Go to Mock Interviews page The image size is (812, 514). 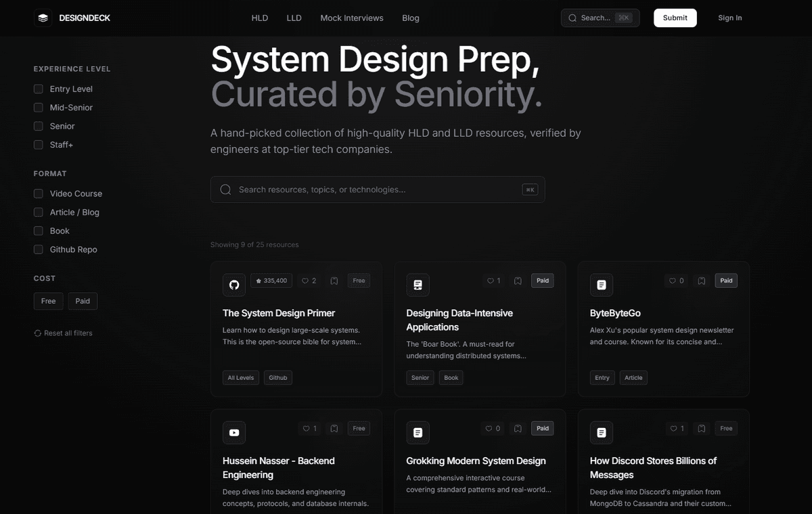(x=352, y=18)
